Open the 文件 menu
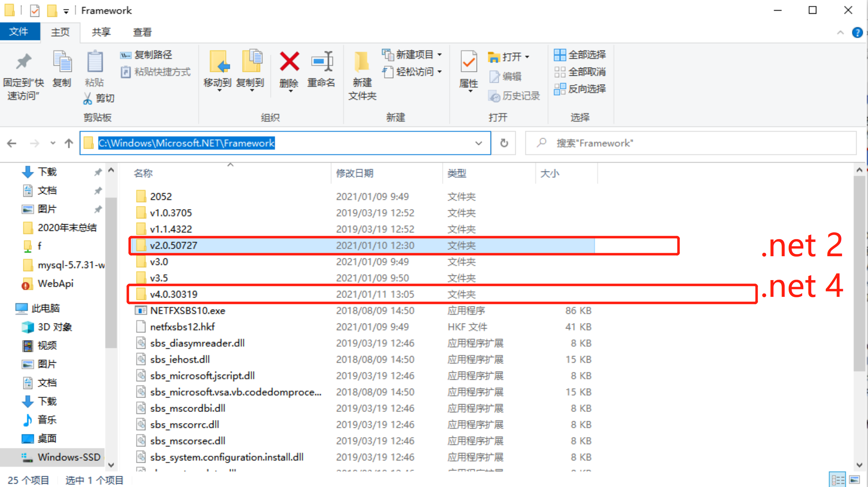 point(20,32)
